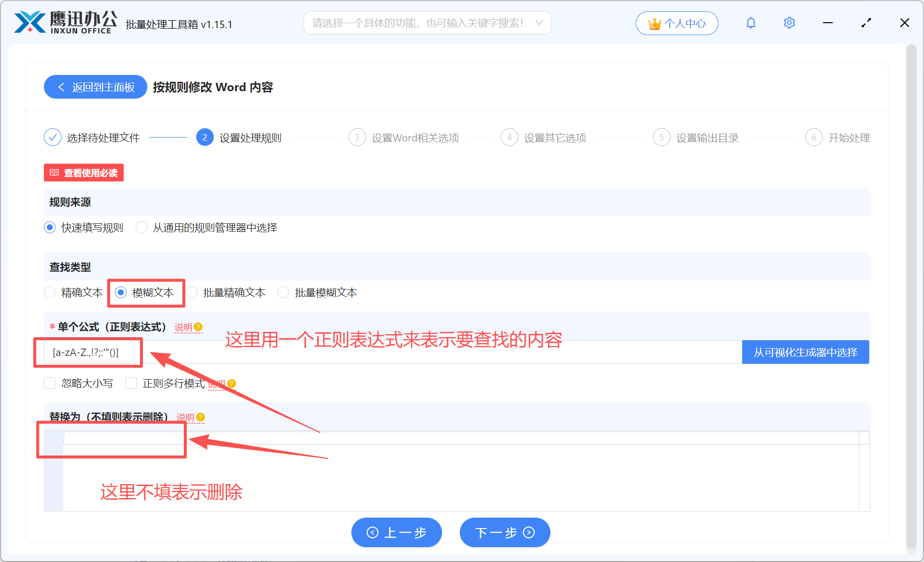Enable the 忽略大小写 checkbox
924x562 pixels.
point(50,384)
